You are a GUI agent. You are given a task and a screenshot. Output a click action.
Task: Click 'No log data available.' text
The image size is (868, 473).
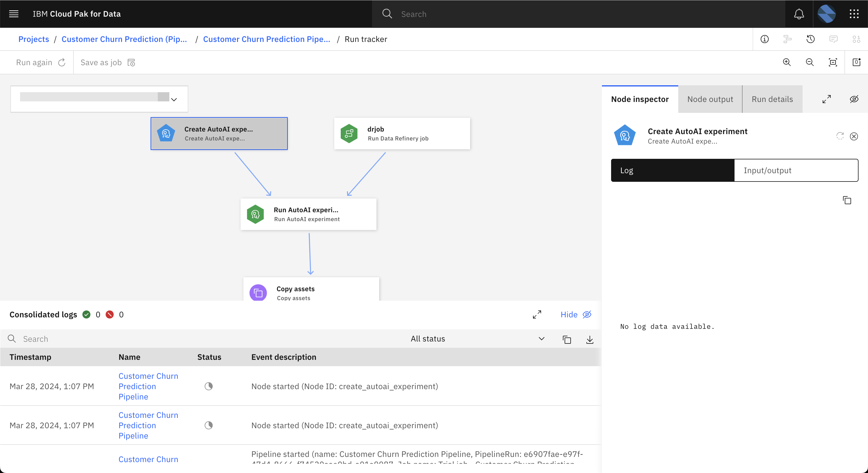(667, 326)
